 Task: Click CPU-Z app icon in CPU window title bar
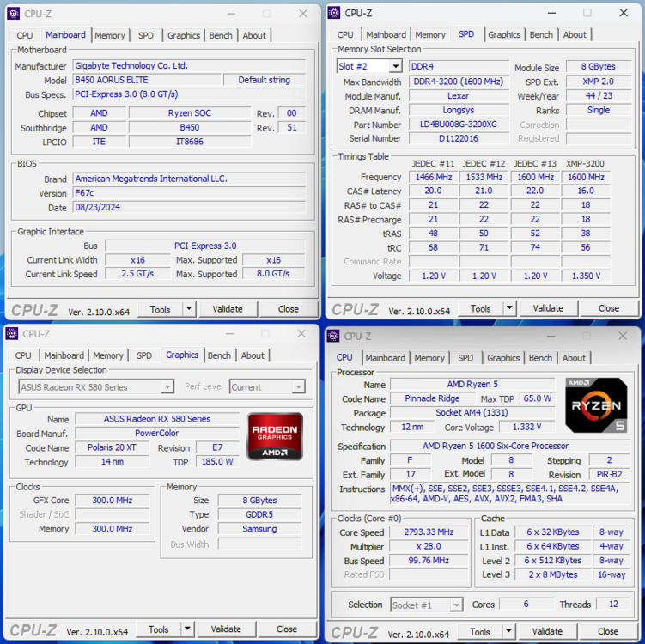333,336
